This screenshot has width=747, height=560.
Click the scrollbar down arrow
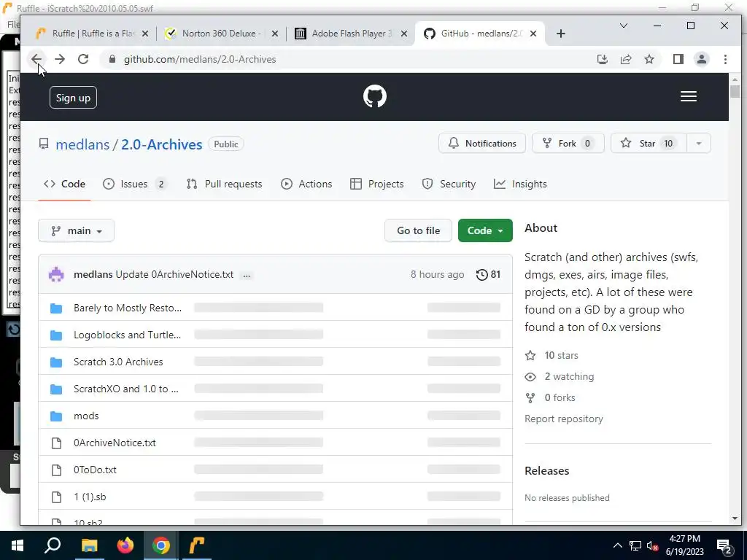(x=735, y=518)
